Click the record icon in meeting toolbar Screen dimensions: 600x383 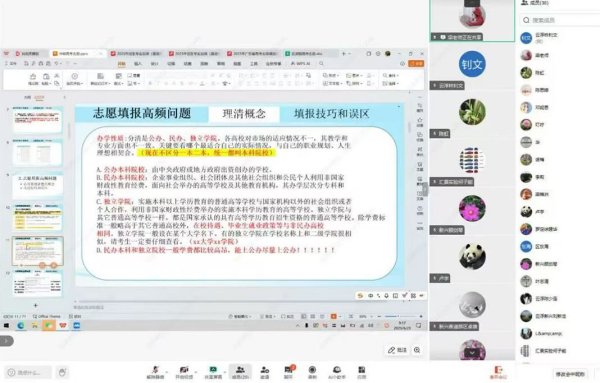point(312,370)
